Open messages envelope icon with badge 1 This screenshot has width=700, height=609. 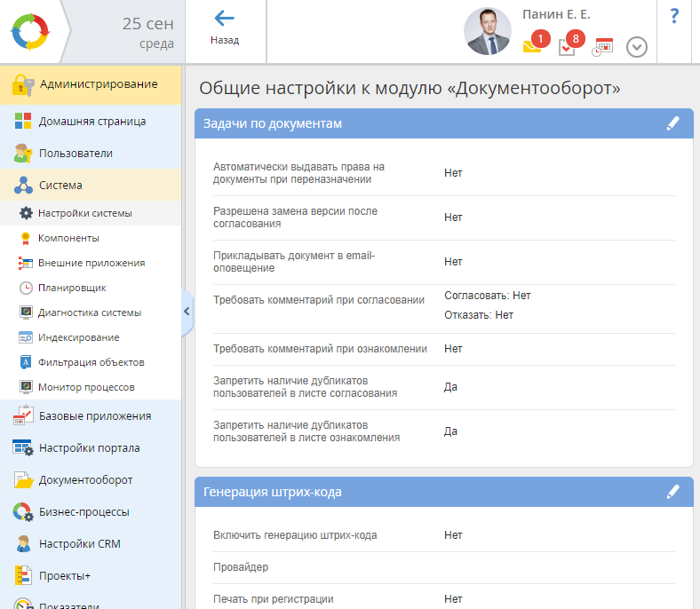tap(532, 46)
